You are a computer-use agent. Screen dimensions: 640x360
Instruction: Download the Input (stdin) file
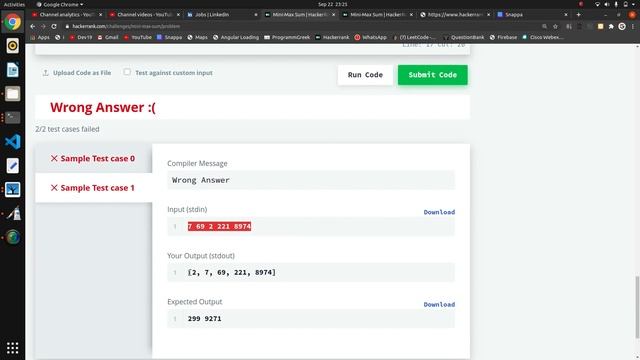click(x=439, y=212)
